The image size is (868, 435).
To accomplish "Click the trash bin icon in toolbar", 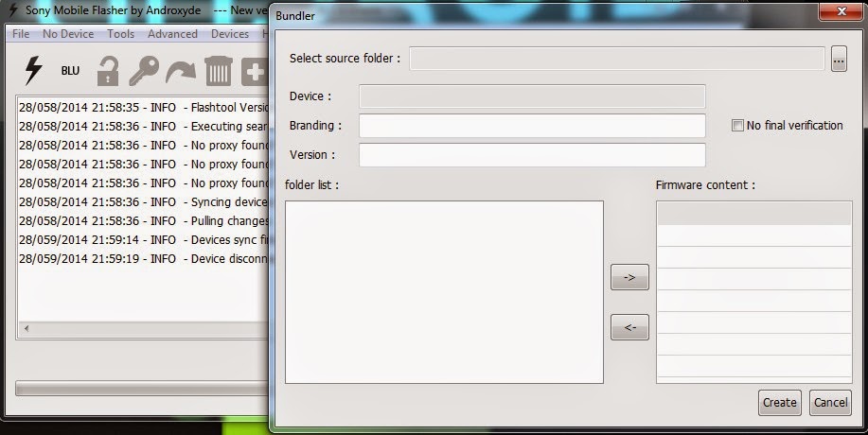I will pyautogui.click(x=218, y=71).
